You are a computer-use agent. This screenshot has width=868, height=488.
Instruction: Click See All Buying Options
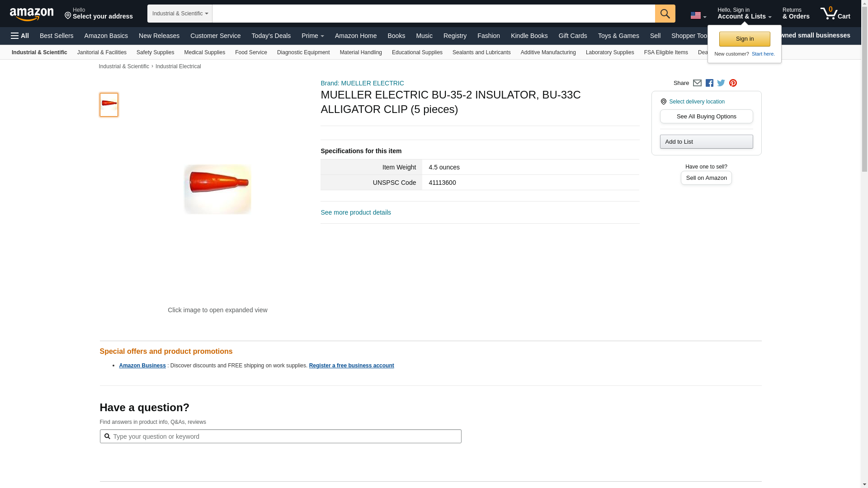706,117
